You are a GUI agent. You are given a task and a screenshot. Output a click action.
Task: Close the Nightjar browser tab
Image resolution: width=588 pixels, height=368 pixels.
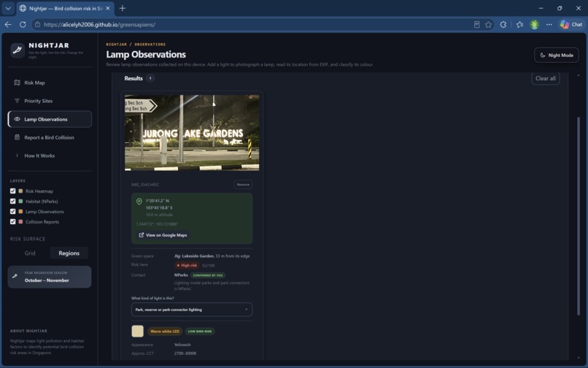click(x=108, y=8)
